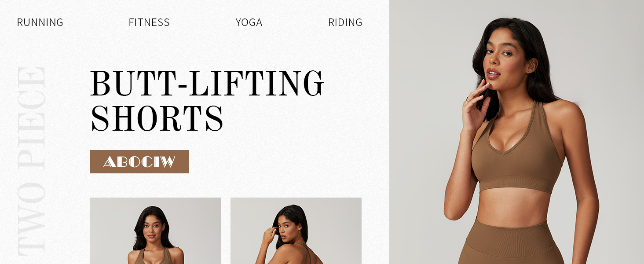Click the BUTT-LIFTING headline text
Screen dimensions: 644x264
pyautogui.click(x=207, y=84)
